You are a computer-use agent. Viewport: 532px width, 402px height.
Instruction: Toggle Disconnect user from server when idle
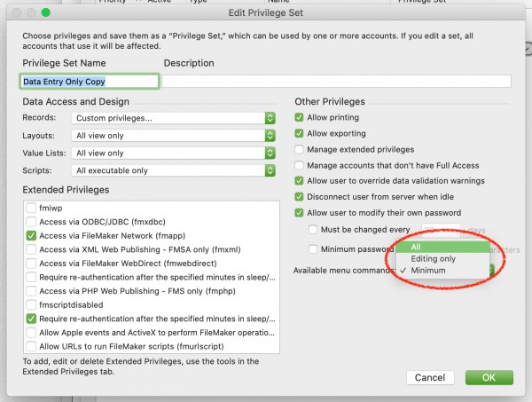click(x=300, y=197)
